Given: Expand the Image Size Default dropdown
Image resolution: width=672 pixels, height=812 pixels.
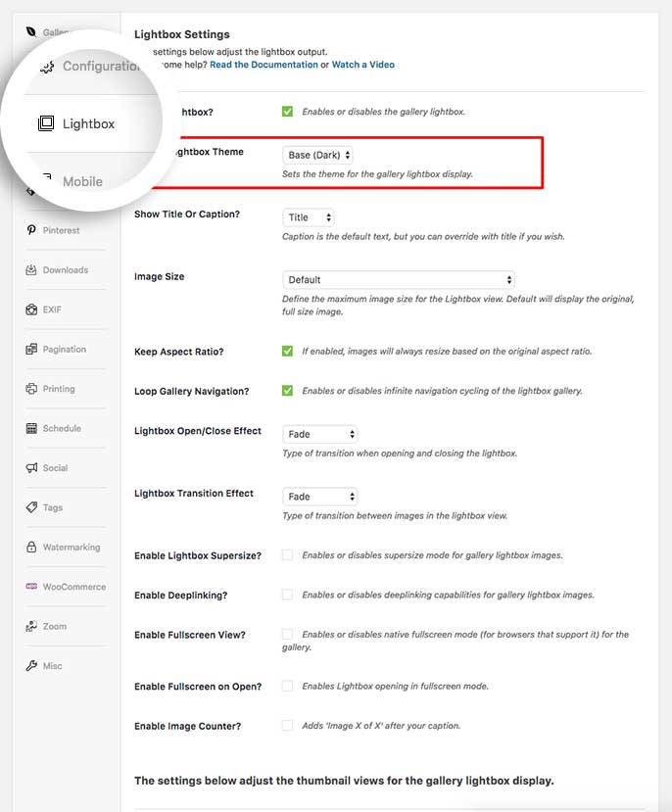Looking at the screenshot, I should click(x=399, y=280).
